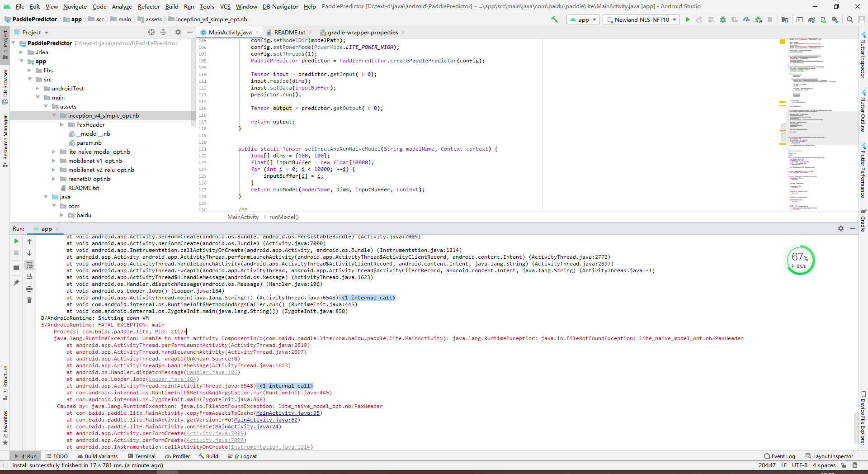Expand the resnet50_opt.nb folder

click(x=54, y=179)
